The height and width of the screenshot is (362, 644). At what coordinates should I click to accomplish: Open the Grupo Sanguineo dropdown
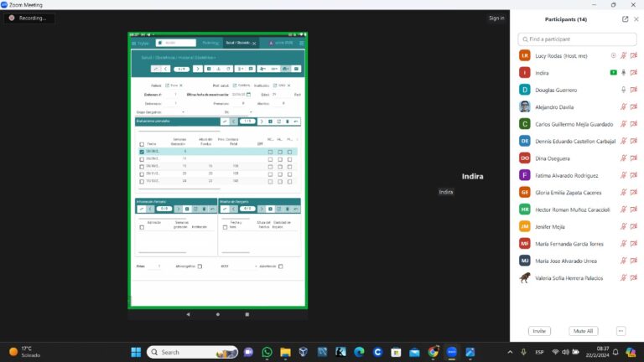pyautogui.click(x=183, y=112)
